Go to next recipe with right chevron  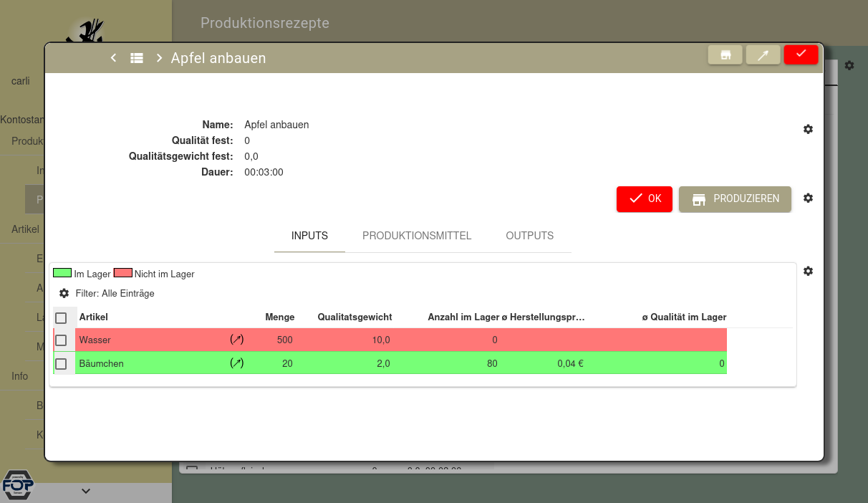pos(159,58)
